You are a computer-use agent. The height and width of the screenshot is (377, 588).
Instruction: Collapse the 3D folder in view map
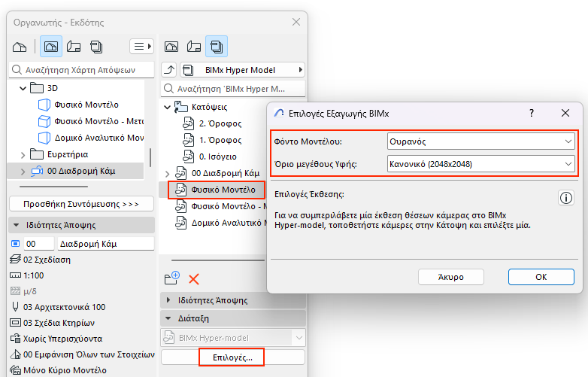click(x=23, y=88)
